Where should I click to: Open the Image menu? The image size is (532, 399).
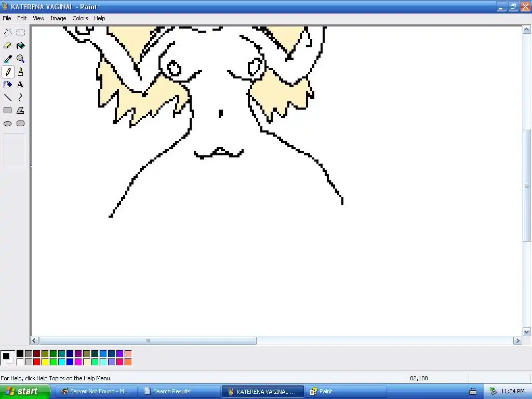(x=58, y=18)
